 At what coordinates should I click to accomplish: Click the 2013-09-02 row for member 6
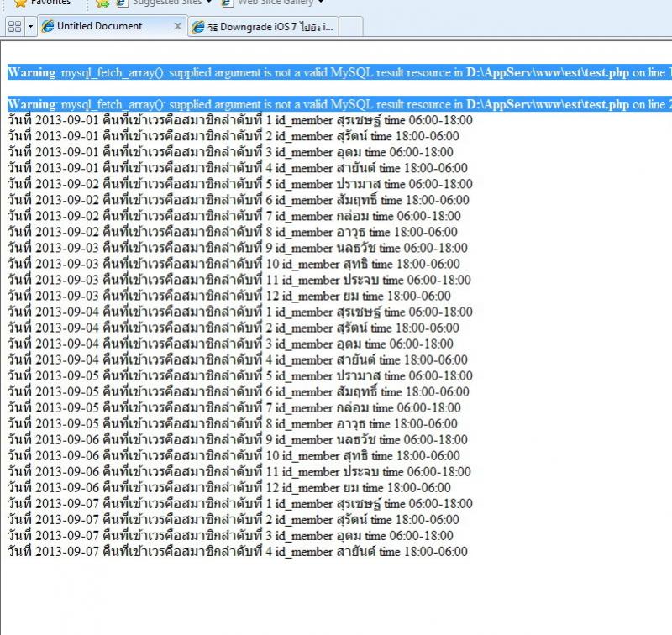[x=239, y=200]
